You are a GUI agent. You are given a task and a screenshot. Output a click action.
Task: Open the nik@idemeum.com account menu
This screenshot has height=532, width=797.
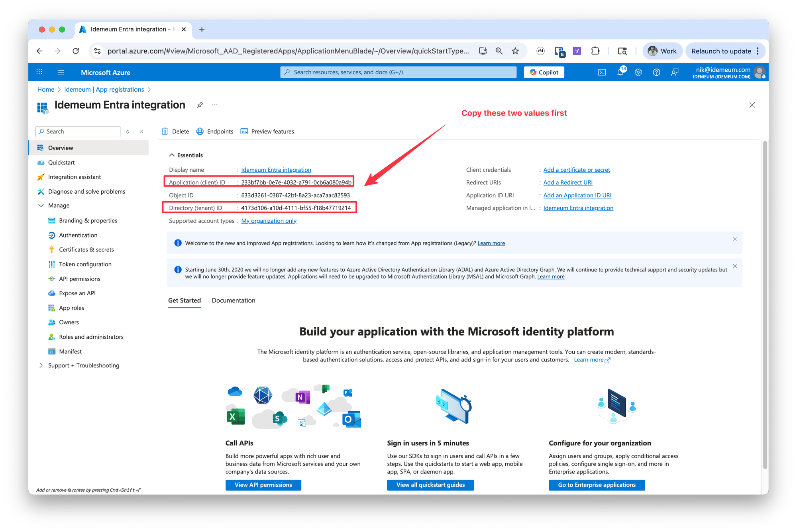click(x=728, y=73)
